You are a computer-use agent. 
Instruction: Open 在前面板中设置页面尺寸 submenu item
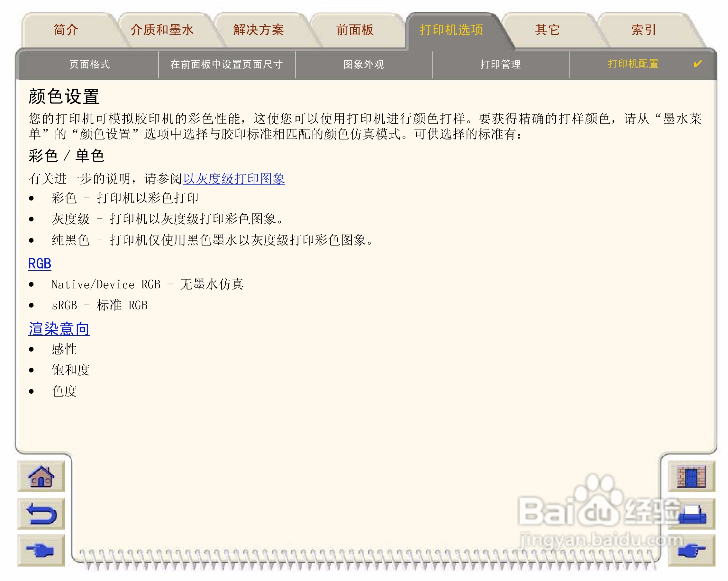(x=226, y=65)
